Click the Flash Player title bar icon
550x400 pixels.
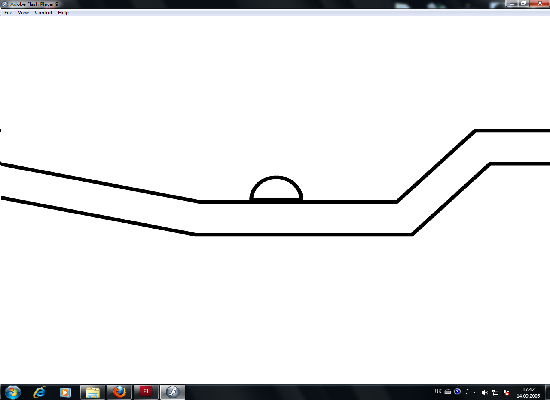pos(4,4)
